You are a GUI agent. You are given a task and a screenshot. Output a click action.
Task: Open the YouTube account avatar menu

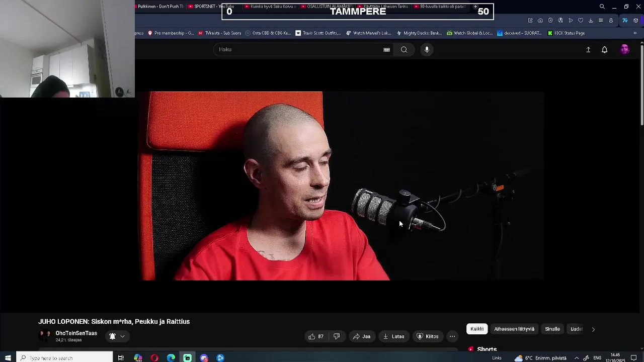click(x=625, y=49)
